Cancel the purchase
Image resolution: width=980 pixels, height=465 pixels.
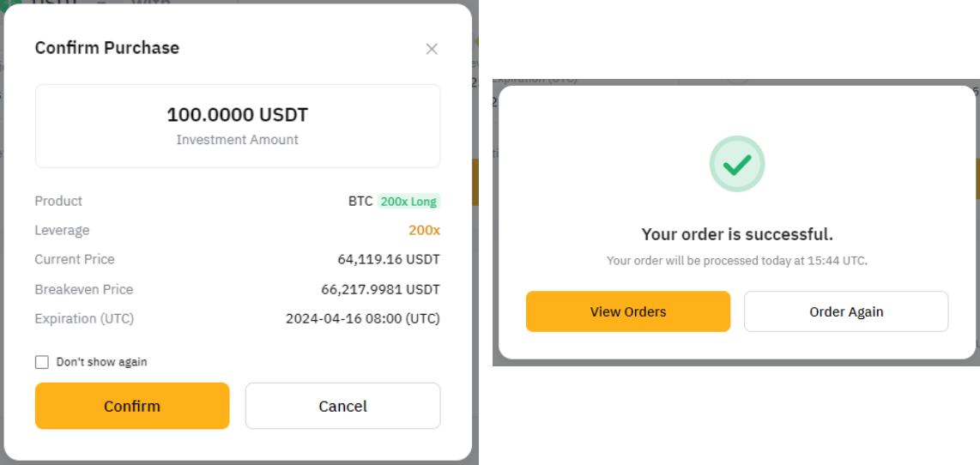342,406
